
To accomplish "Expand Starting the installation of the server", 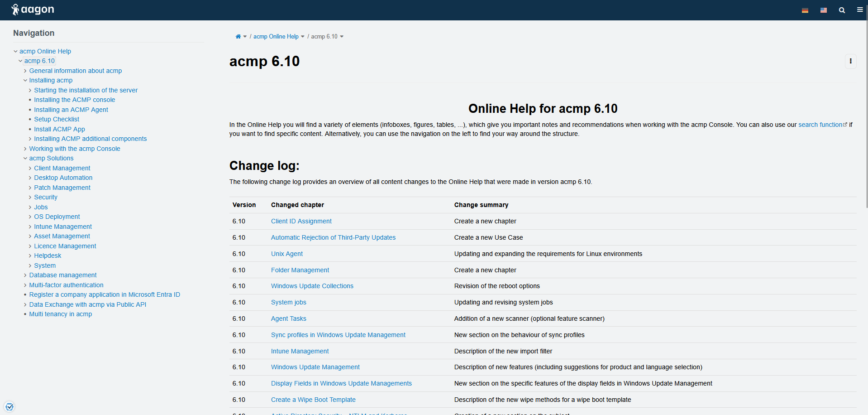I will pyautogui.click(x=30, y=90).
